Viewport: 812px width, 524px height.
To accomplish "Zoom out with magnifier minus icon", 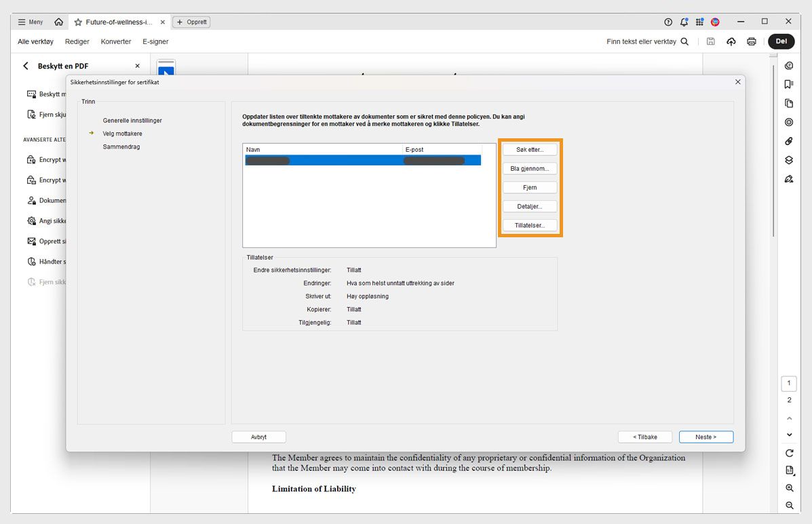I will [x=789, y=506].
